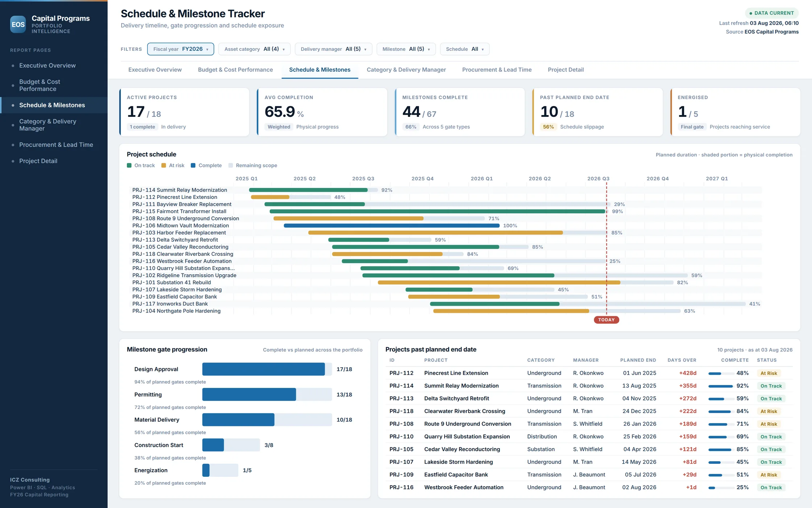
Task: Open Project Detail from the sidebar
Action: pos(54,161)
